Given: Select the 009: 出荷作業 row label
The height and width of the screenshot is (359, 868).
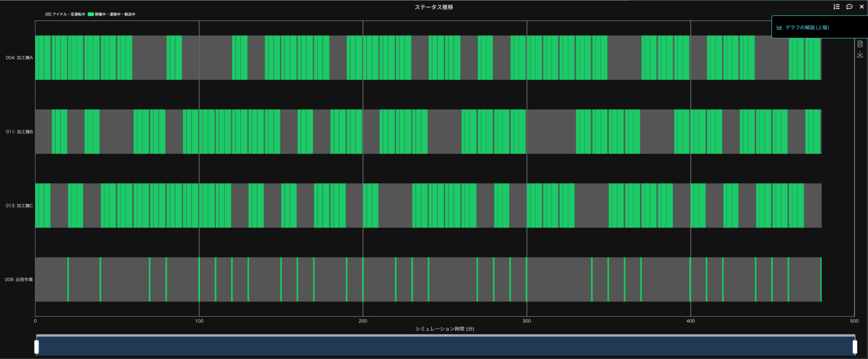Looking at the screenshot, I should (x=19, y=279).
